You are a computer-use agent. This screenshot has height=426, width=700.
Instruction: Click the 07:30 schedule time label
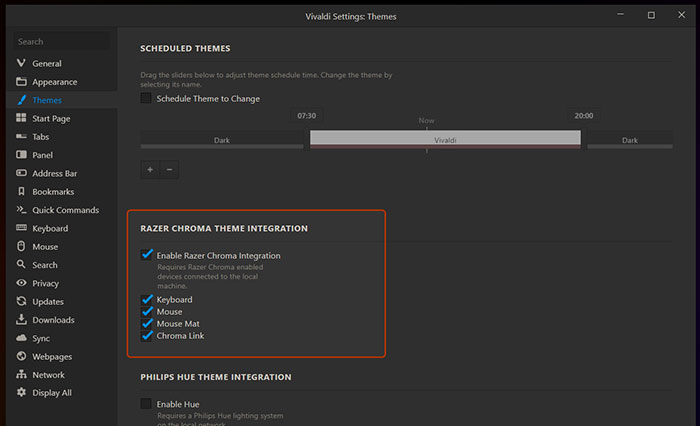pyautogui.click(x=307, y=116)
